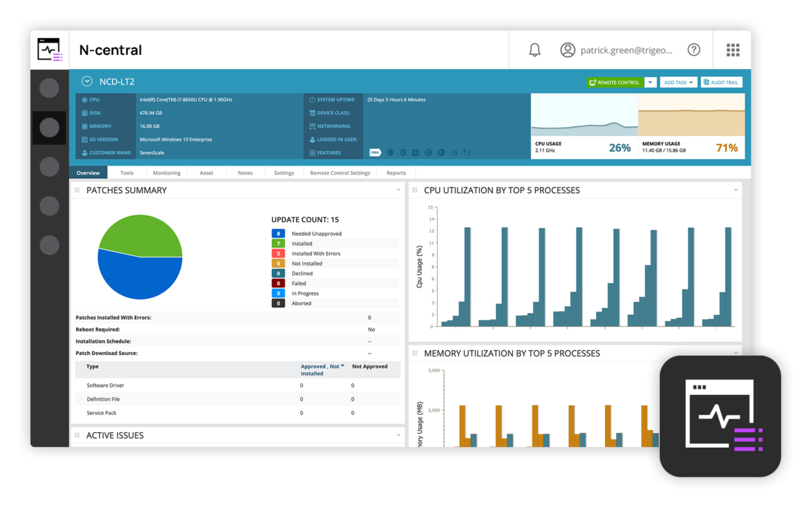Screen dimensions: 812x508
Task: Click the dark red Failed swatch
Action: (277, 283)
